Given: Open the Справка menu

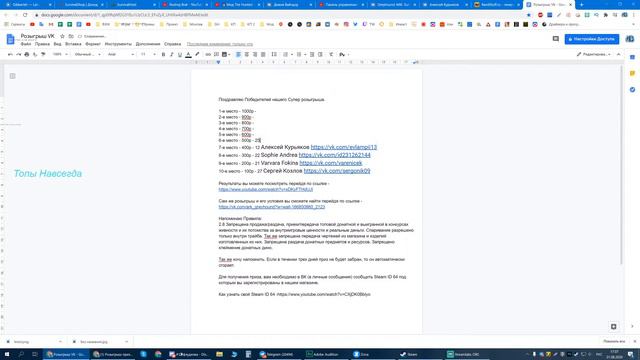Looking at the screenshot, I should pos(172,44).
